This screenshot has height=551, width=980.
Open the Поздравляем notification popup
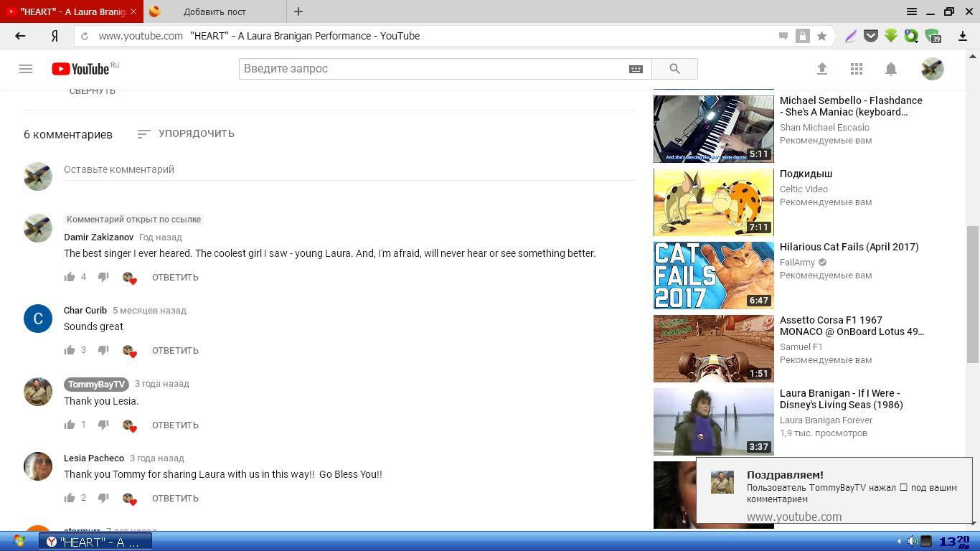point(834,491)
